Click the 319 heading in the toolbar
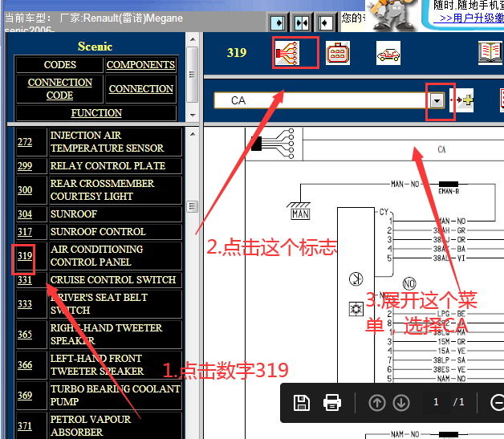The height and width of the screenshot is (439, 504). click(x=237, y=53)
